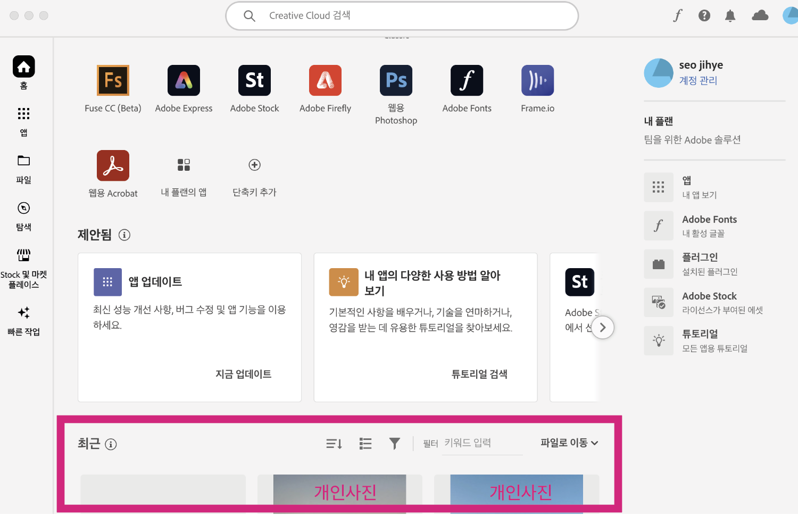Expand the next suggestions with the arrow chevron

coord(603,328)
